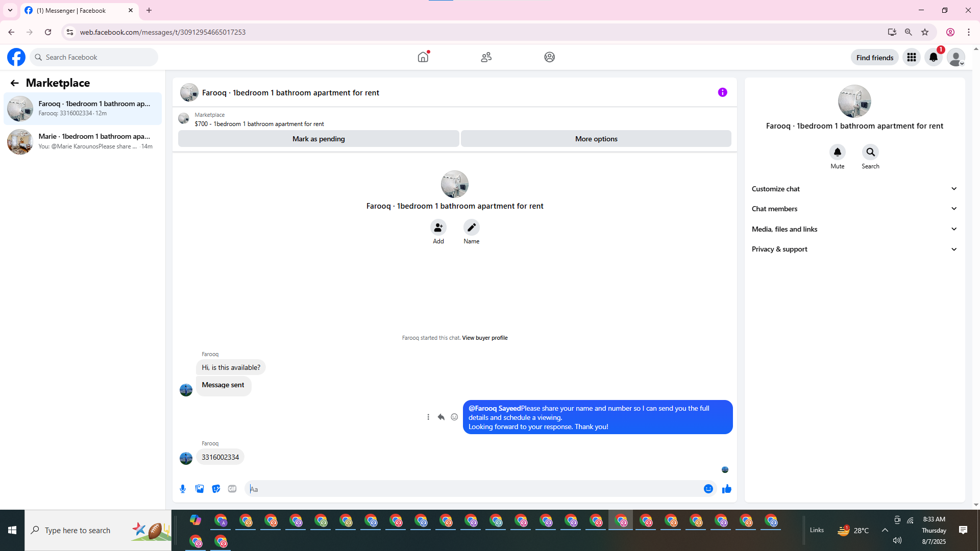Choose a GIF

coord(232,489)
